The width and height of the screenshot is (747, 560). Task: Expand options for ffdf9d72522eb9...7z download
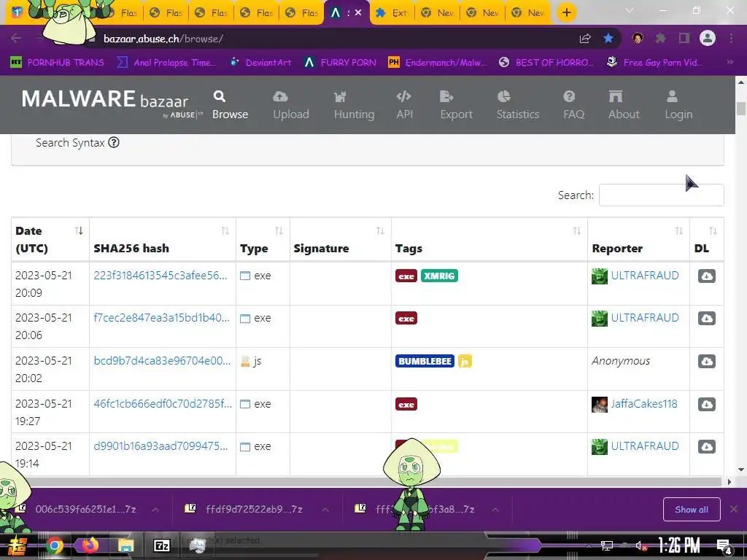pos(325,510)
